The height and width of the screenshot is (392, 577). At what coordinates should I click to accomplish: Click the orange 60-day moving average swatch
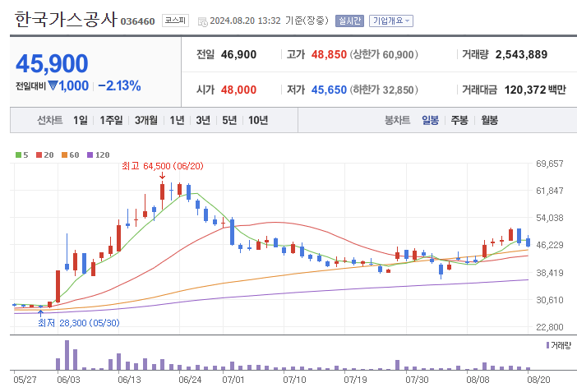[64, 155]
